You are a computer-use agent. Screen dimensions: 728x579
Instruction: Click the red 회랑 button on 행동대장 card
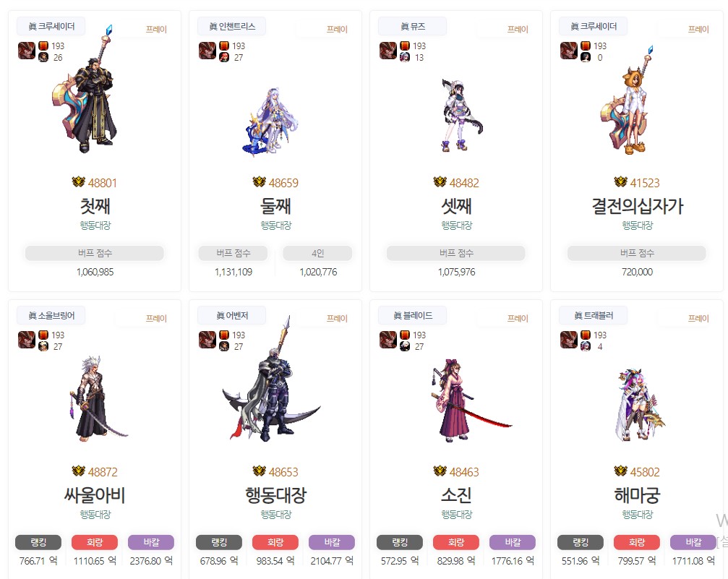click(x=275, y=542)
